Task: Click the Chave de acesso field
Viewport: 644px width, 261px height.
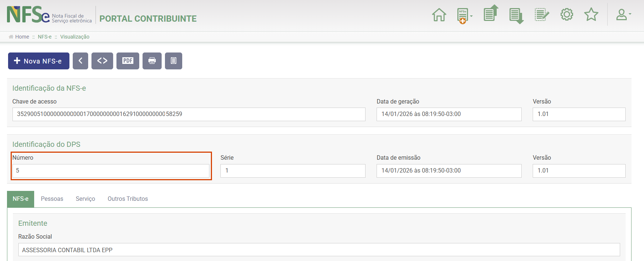Action: point(189,114)
